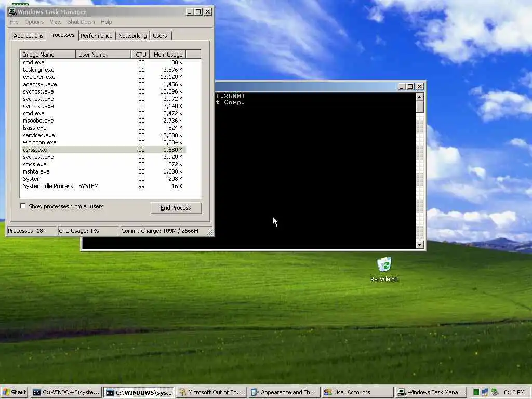This screenshot has height=399, width=532.
Task: Click inside the black command prompt window
Action: pos(315,170)
